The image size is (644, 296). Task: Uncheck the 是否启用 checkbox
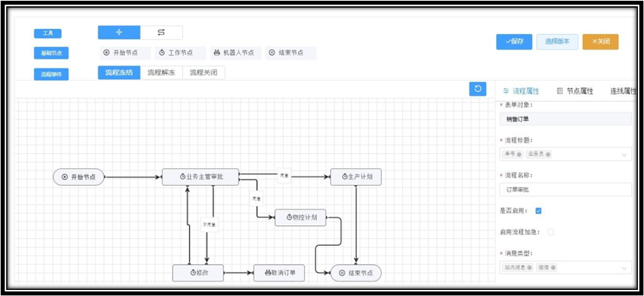[x=539, y=211]
